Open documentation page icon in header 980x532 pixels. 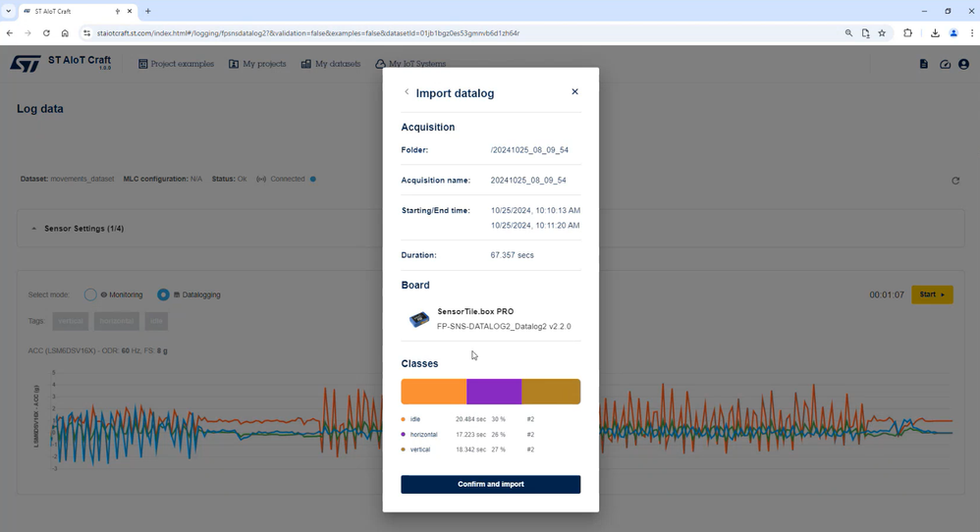point(924,64)
